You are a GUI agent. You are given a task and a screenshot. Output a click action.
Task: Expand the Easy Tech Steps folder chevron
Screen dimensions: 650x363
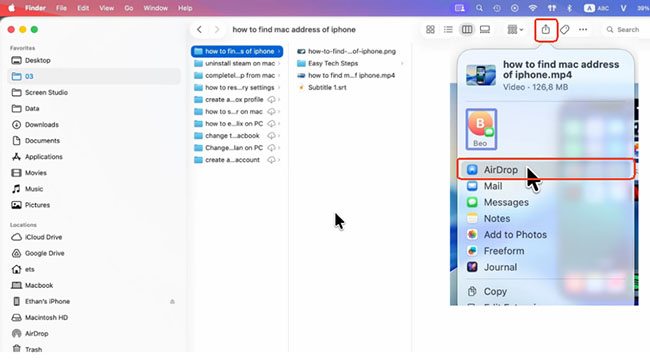pos(402,63)
